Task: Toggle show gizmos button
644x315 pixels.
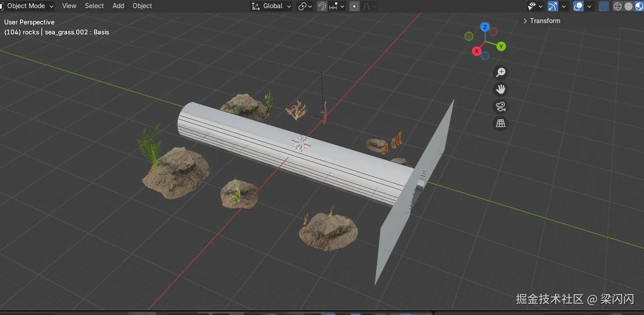Action: coord(553,6)
